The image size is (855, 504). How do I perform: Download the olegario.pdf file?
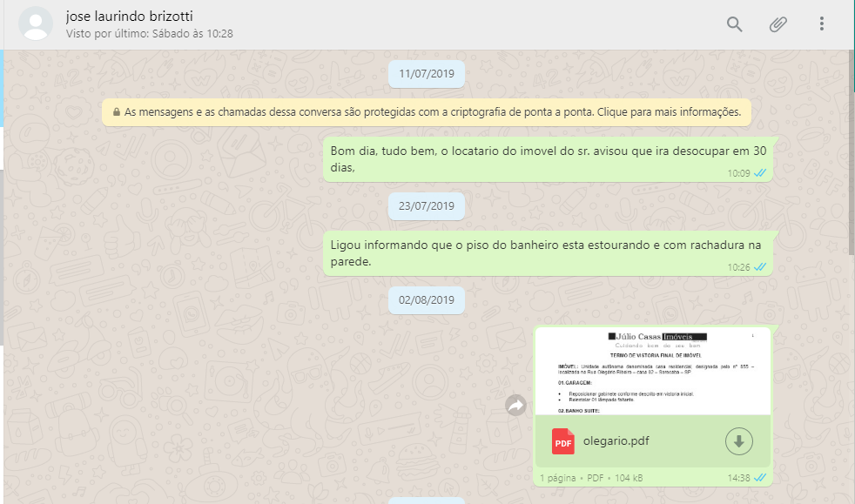[738, 441]
